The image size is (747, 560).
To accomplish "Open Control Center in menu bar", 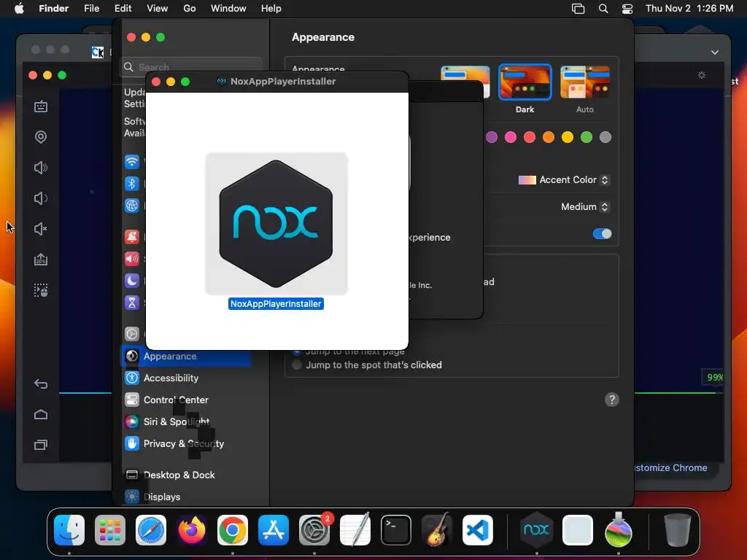I will coord(627,9).
